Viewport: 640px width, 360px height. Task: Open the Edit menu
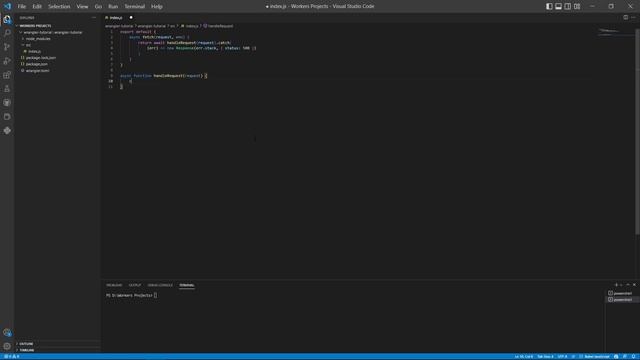37,7
